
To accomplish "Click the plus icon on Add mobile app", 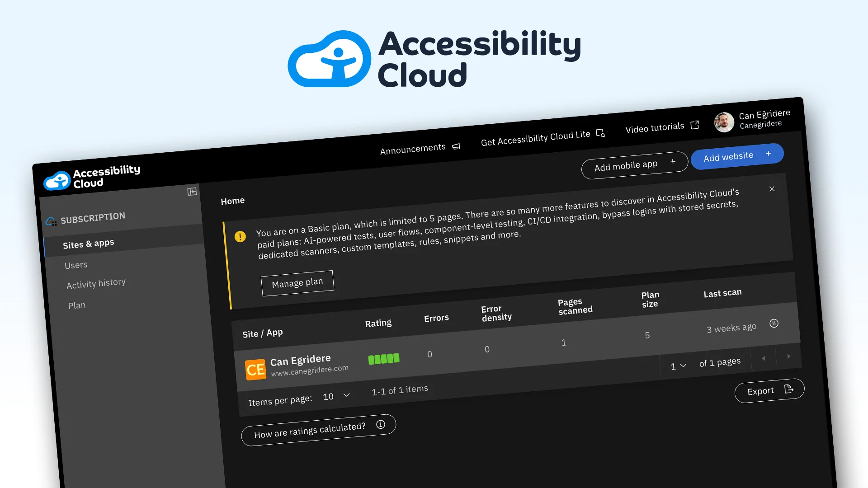I will click(x=673, y=162).
